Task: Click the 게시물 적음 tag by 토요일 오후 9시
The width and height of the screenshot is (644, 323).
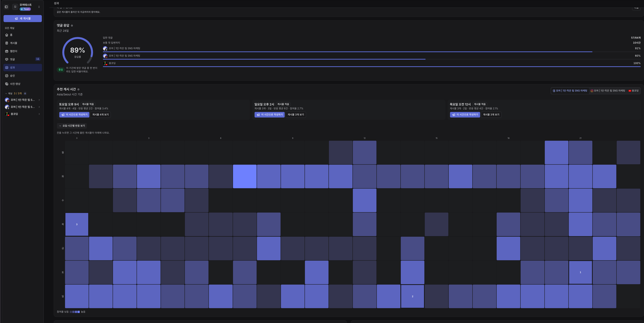Action: pos(88,104)
